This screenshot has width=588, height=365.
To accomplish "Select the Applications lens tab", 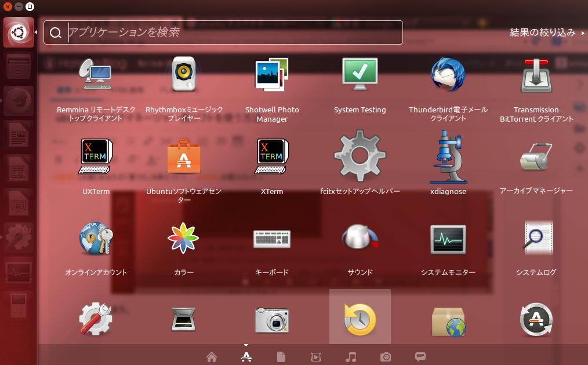I will point(246,357).
